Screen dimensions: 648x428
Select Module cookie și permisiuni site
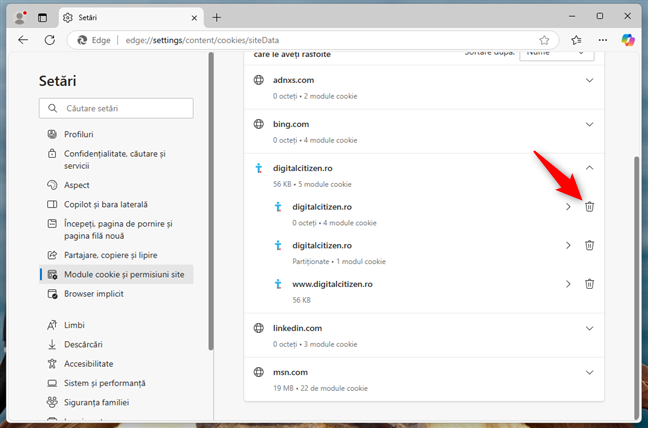[116, 274]
